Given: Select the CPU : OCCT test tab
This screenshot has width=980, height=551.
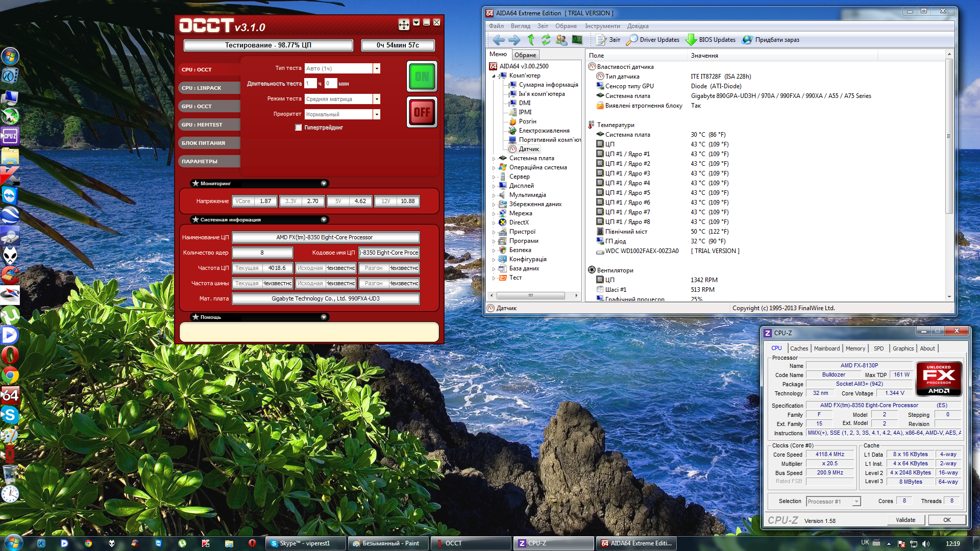Looking at the screenshot, I should point(210,69).
